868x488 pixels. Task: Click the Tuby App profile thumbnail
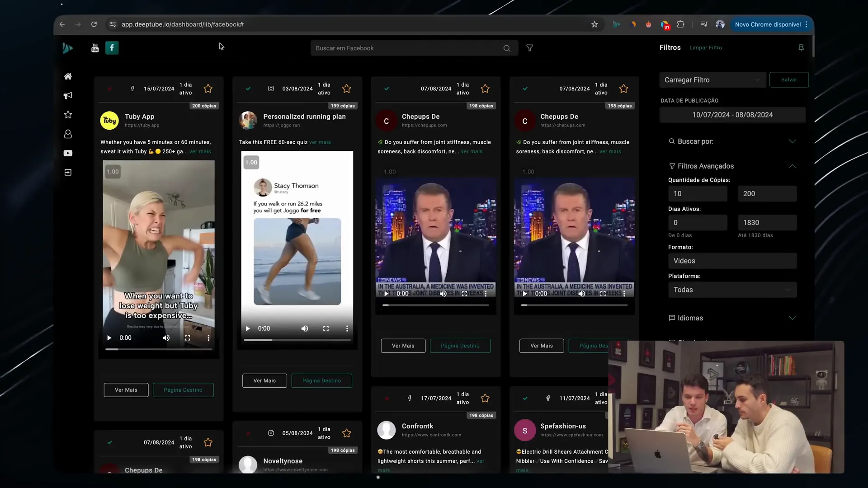coord(109,121)
